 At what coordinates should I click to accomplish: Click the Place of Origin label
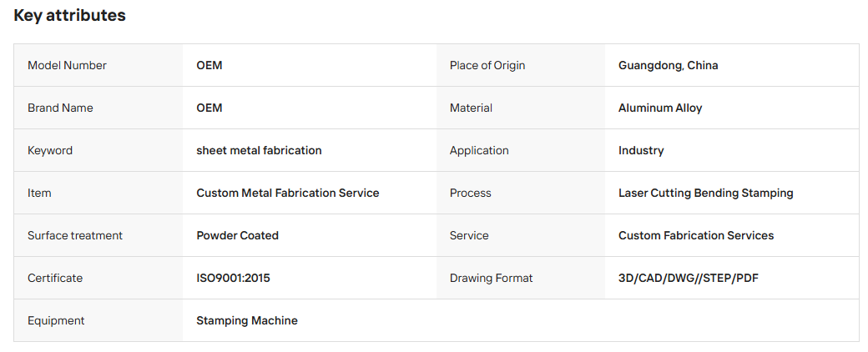487,65
